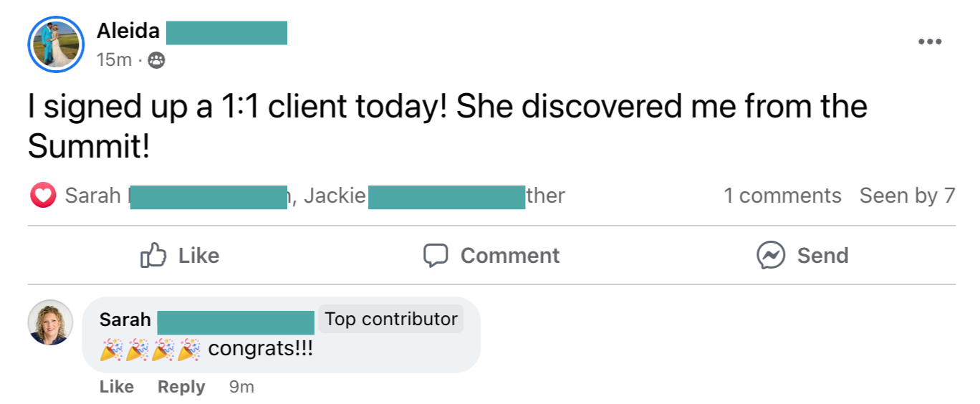The width and height of the screenshot is (980, 404).
Task: Like Sarah's congrats comment
Action: pos(117,387)
